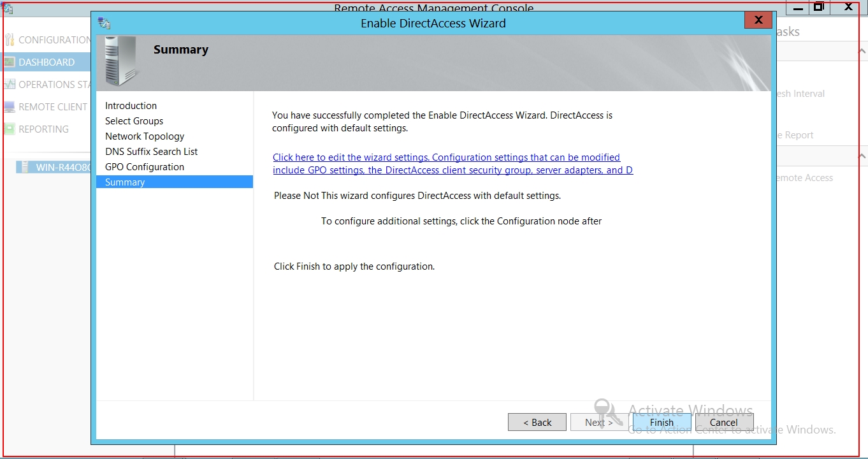Click the Report task in Tasks pane
The width and height of the screenshot is (868, 459).
(x=794, y=135)
